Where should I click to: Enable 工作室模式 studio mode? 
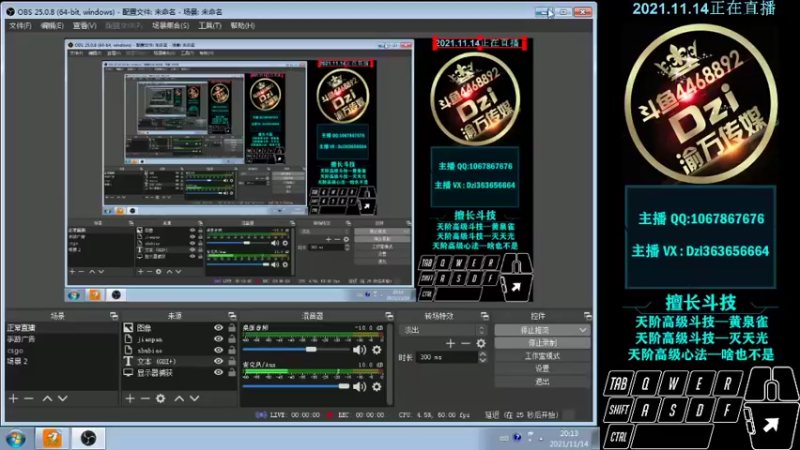point(542,356)
